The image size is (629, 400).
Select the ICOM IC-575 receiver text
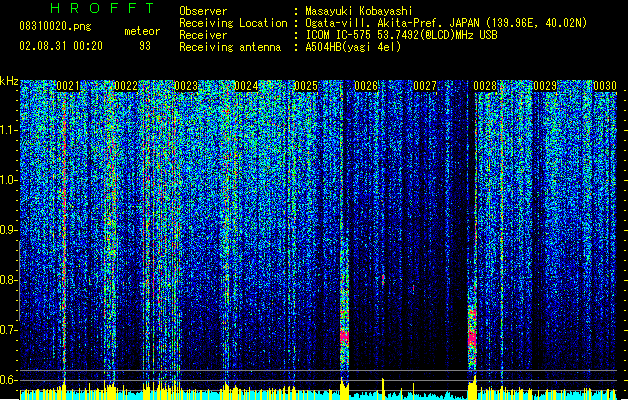pos(401,35)
